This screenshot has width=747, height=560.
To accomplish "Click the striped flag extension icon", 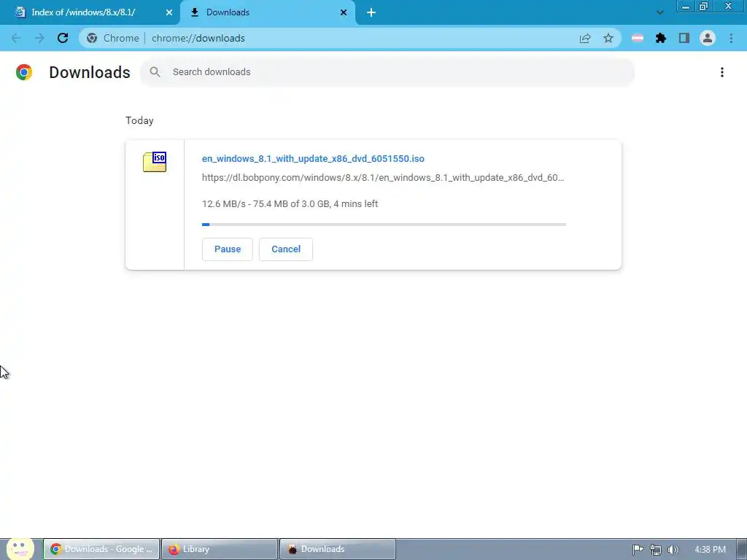I will (638, 38).
